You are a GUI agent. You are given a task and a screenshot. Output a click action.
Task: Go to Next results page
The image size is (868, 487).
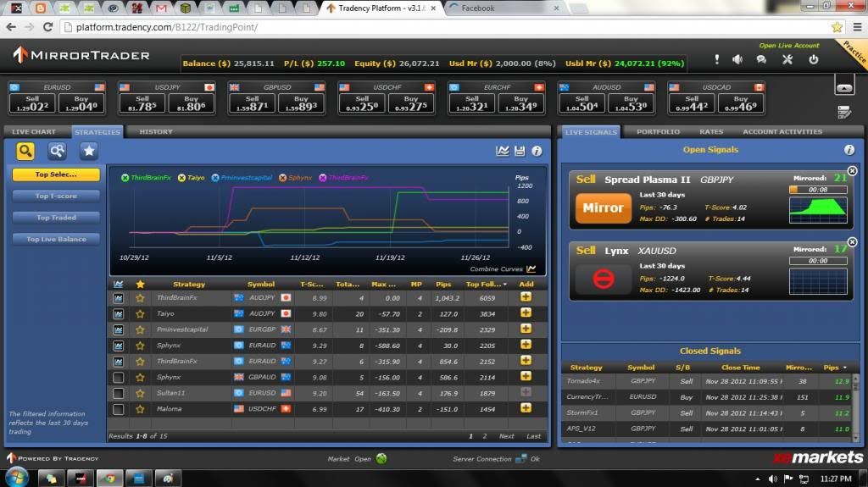[x=507, y=436]
